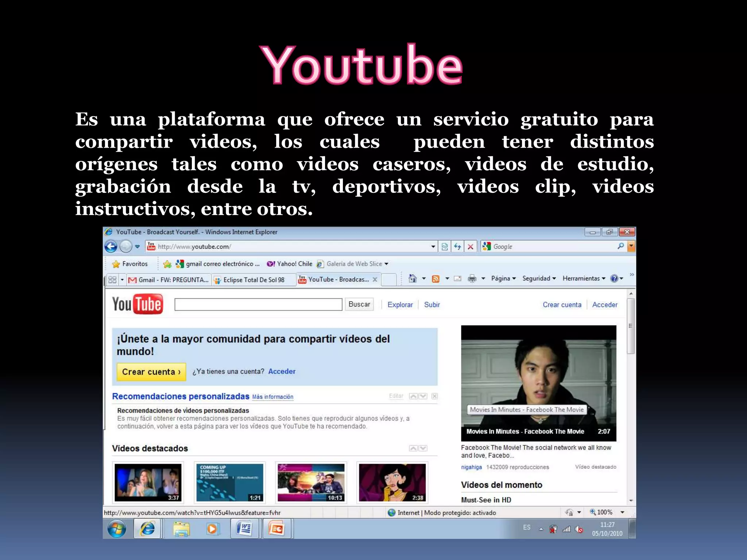Click the Read Mail envelope icon
This screenshot has height=560, width=747.
(457, 279)
